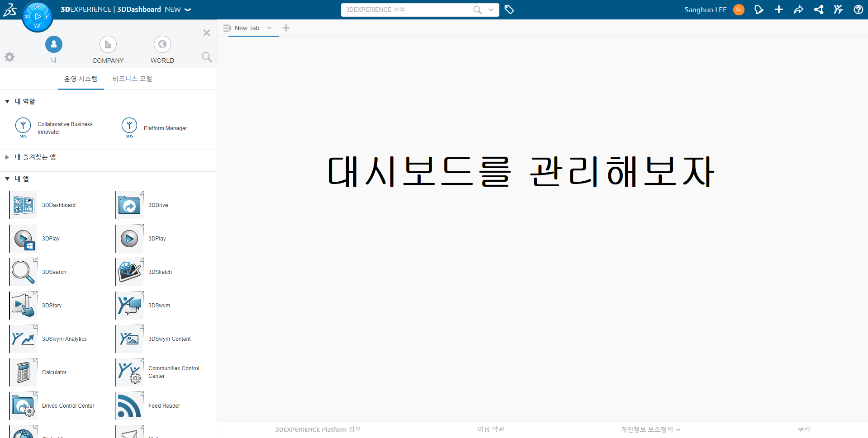Click the Sanghun LEE user name
Image resolution: width=868 pixels, height=438 pixels.
705,9
